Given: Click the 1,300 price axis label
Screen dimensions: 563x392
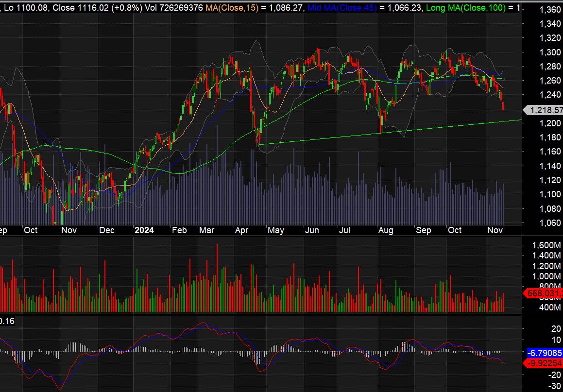Looking at the screenshot, I should 550,52.
